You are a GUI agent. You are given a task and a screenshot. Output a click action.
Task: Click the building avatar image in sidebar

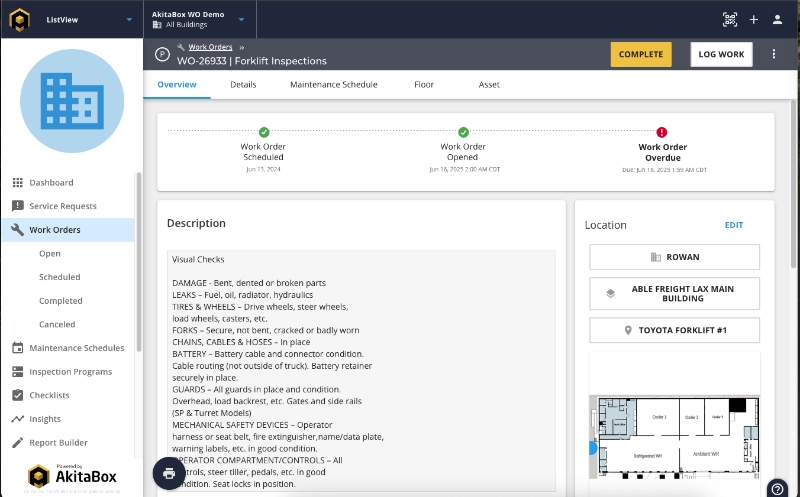[x=72, y=101]
